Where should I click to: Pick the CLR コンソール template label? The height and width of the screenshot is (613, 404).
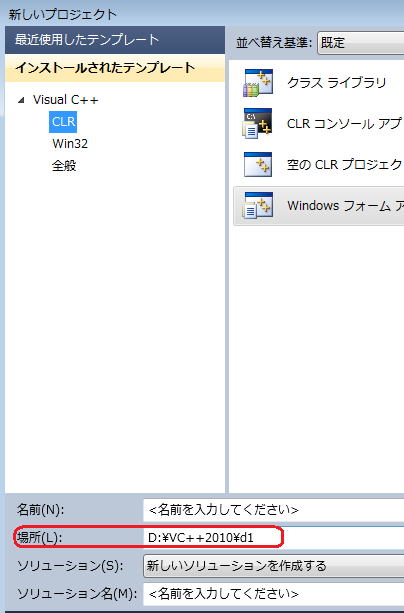click(345, 124)
